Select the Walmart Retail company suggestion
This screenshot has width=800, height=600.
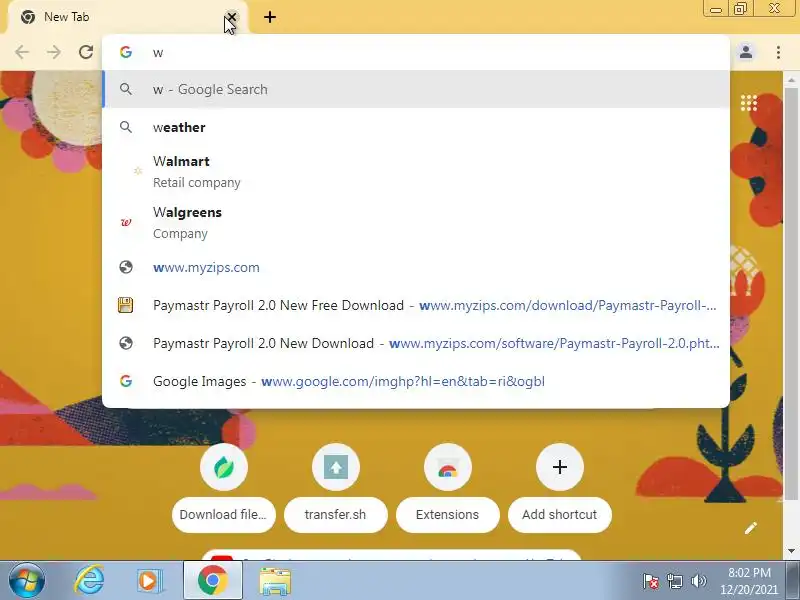(416, 171)
